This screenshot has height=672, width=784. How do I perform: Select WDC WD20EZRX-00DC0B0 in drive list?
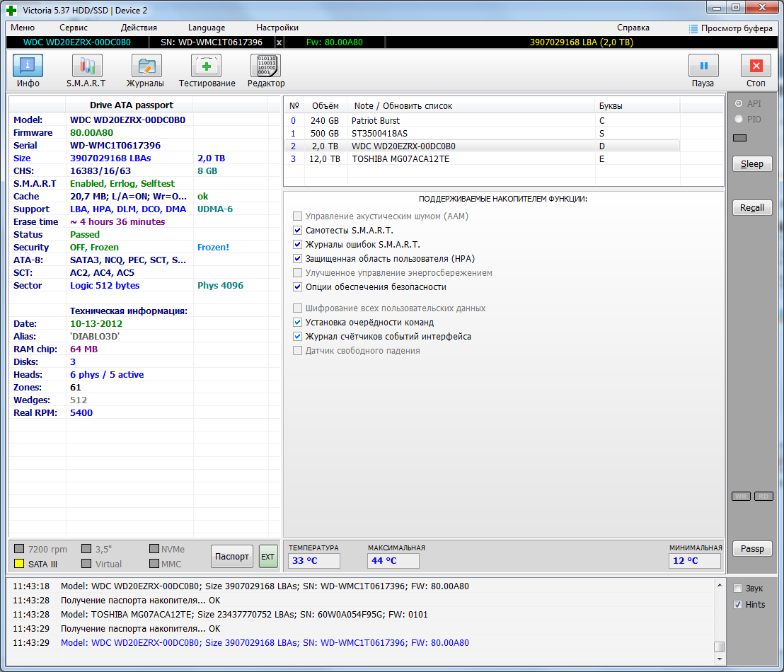pyautogui.click(x=482, y=146)
